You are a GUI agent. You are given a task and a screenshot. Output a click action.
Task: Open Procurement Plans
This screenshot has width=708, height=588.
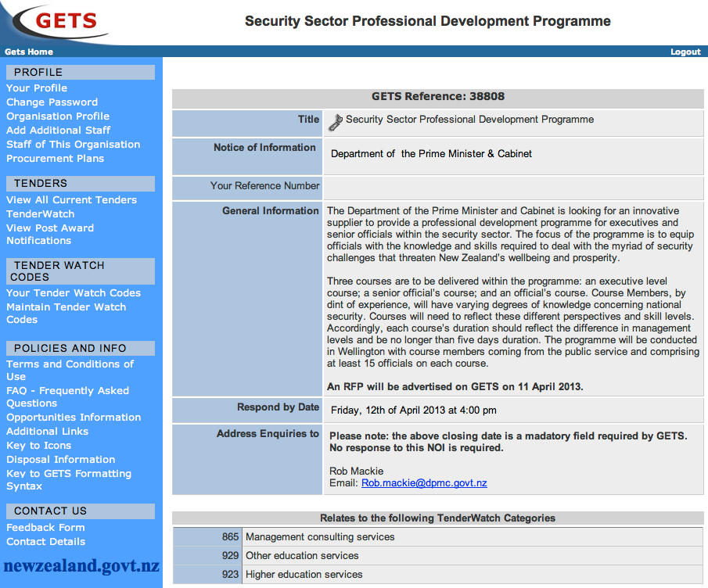(55, 159)
